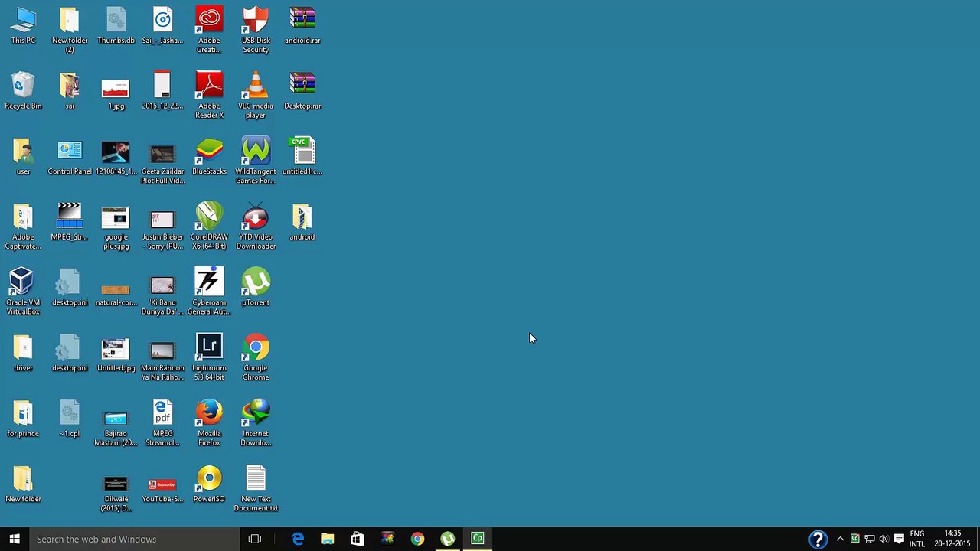Click the Control Panel desktop icon
The width and height of the screenshot is (980, 551).
pos(70,157)
